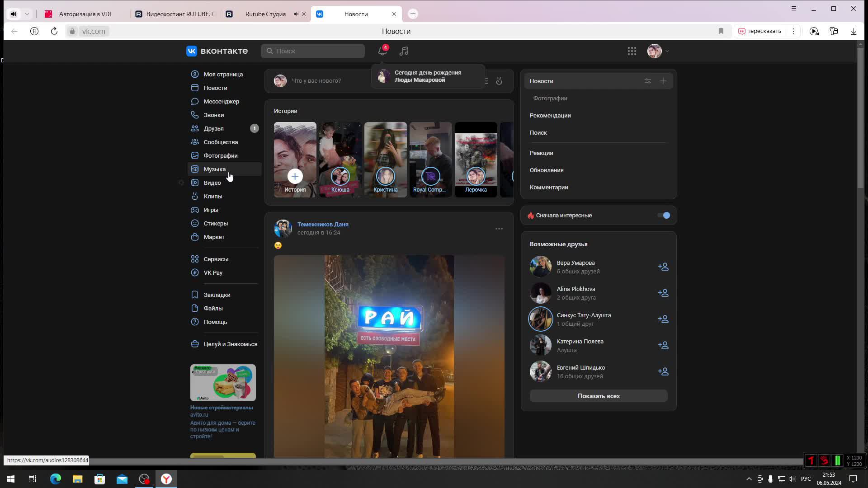The image size is (868, 488).
Task: Open File Explorer from taskbar
Action: click(x=78, y=479)
